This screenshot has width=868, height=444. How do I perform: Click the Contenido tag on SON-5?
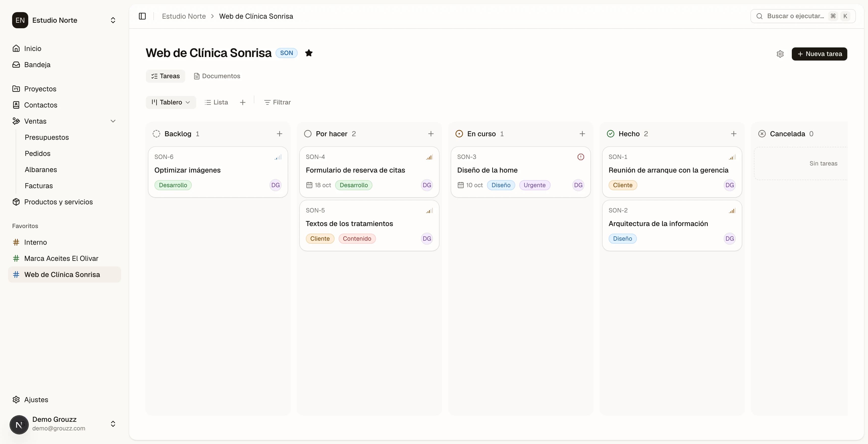357,238
